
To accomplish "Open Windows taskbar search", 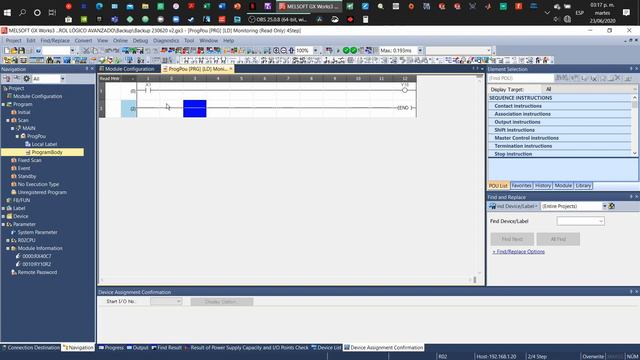I will pos(22,13).
